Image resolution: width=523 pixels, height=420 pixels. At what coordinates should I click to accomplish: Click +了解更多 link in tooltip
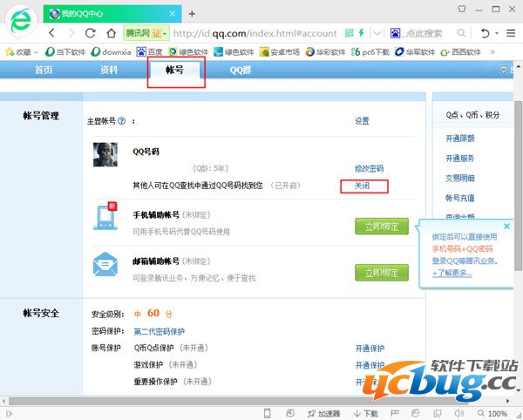point(452,273)
